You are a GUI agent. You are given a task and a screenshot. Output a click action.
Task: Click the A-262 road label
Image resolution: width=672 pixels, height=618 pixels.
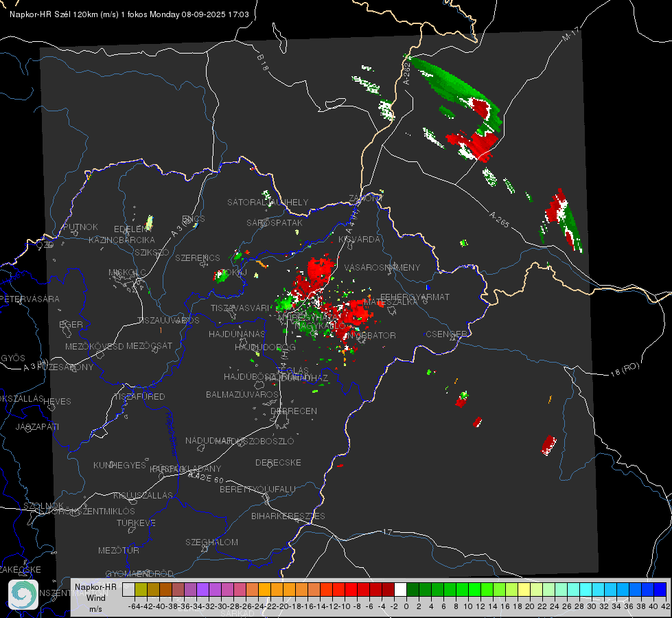click(407, 73)
